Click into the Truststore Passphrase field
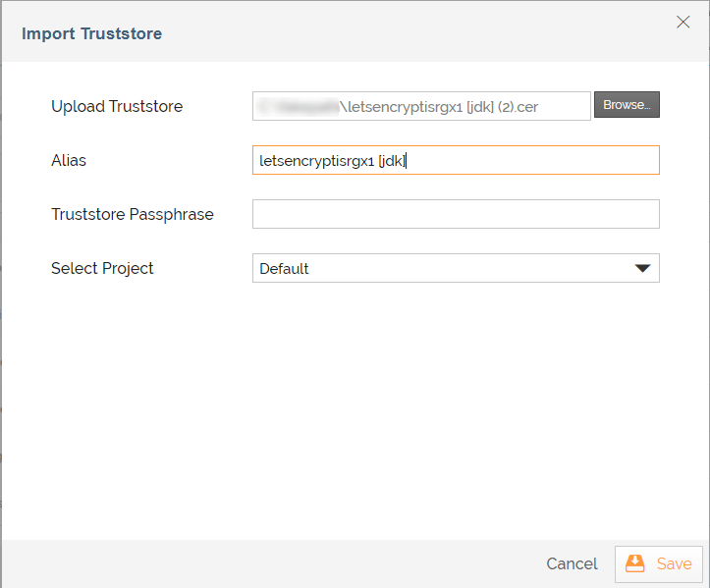Screen dimensions: 710x588 click(x=455, y=214)
